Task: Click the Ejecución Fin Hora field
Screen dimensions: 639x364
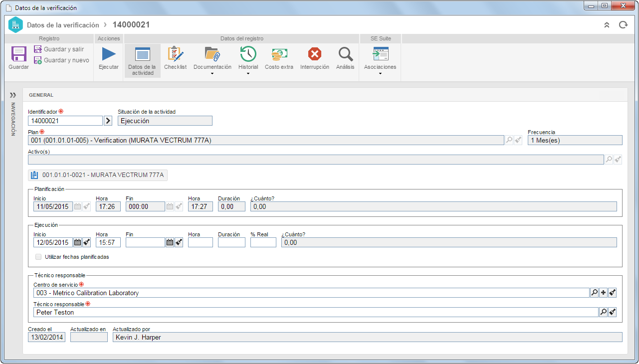Action: [x=201, y=242]
